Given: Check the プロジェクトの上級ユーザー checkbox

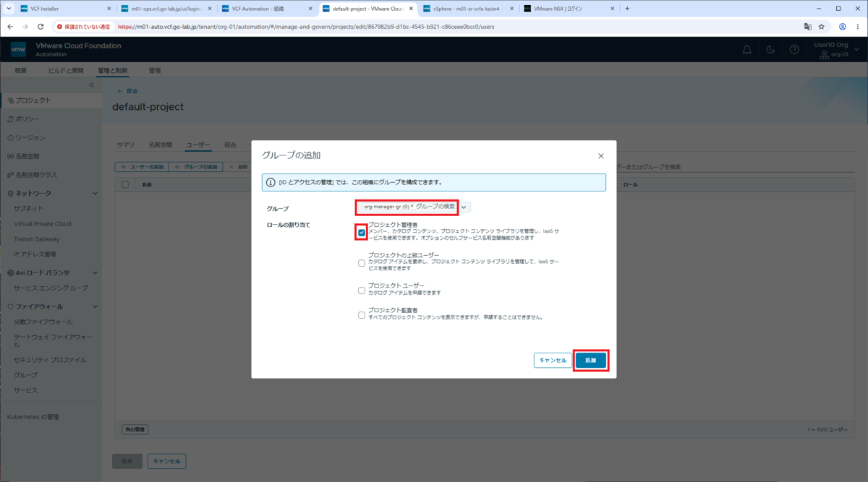Looking at the screenshot, I should pos(362,263).
